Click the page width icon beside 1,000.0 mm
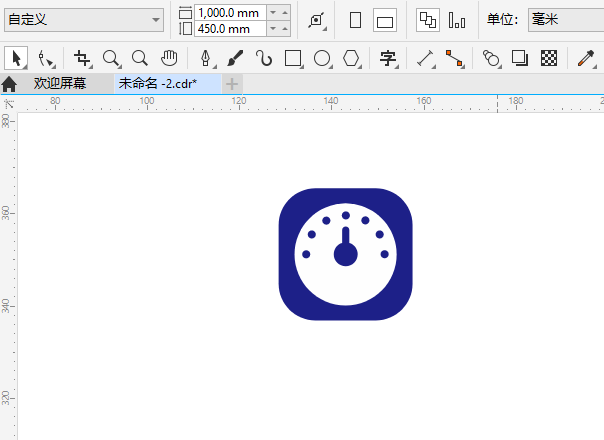Screen dimensions: 604x440 point(185,13)
